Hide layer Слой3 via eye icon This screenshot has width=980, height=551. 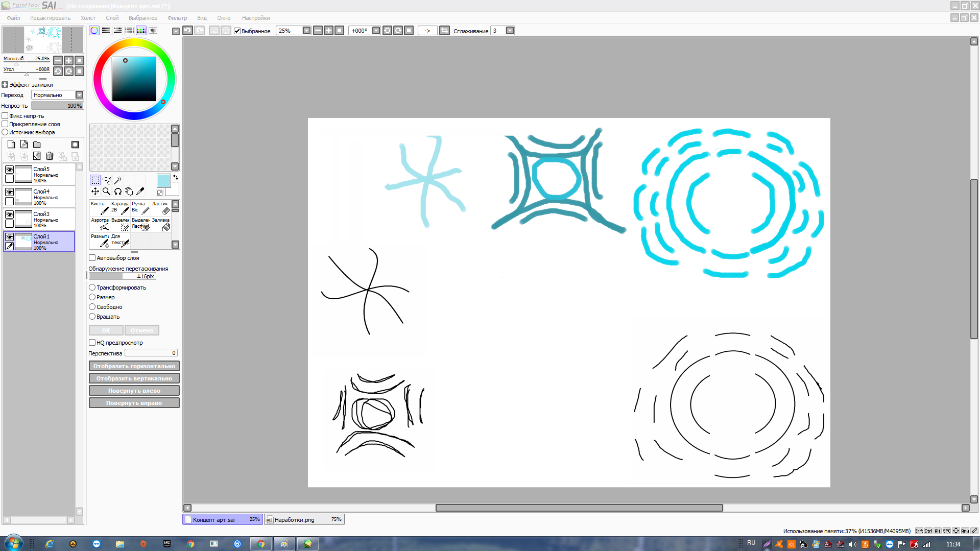click(x=9, y=214)
